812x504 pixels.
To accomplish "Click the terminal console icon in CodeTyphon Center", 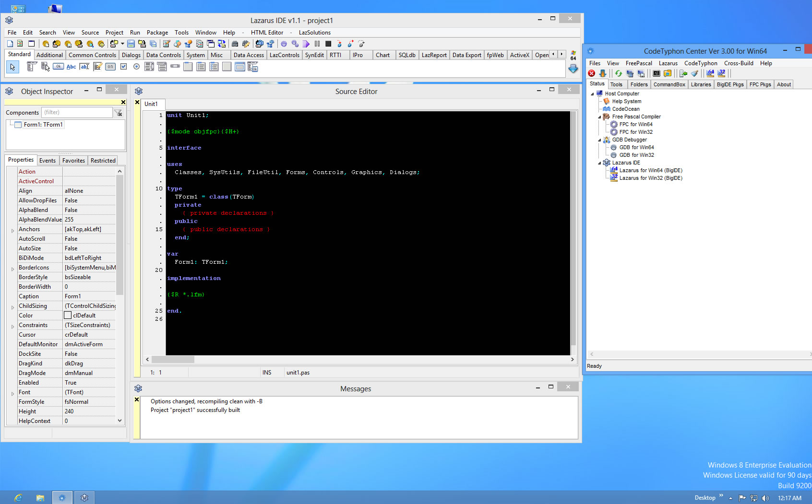I will click(656, 73).
